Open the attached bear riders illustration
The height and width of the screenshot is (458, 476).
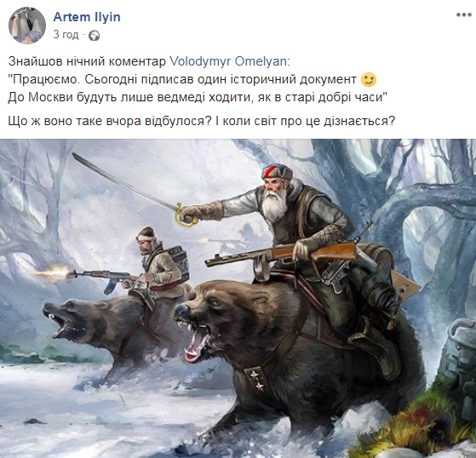pos(238,298)
